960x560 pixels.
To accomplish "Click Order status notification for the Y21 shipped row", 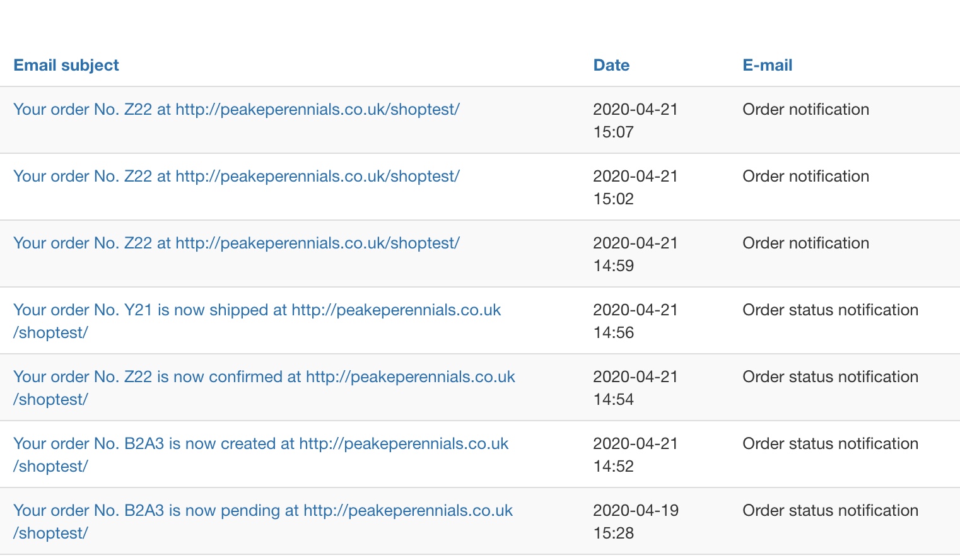I will (x=830, y=310).
